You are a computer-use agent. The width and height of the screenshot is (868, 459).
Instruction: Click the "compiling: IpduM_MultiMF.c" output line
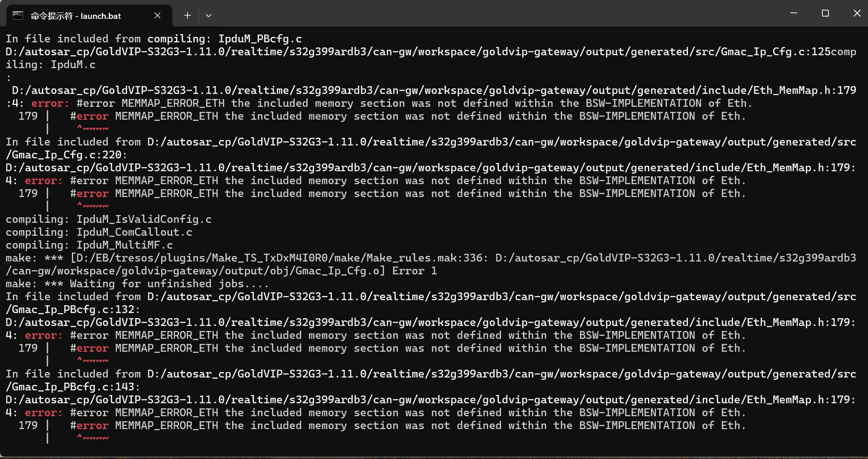[x=89, y=245]
